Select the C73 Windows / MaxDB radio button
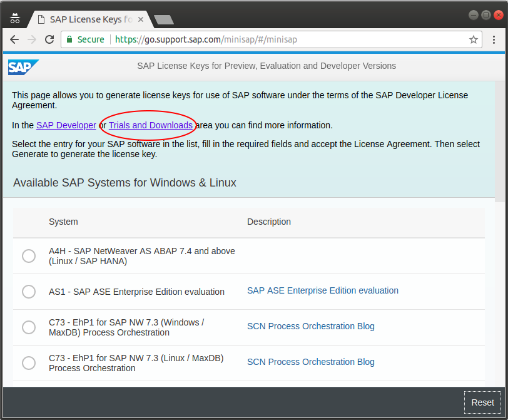 [29, 327]
